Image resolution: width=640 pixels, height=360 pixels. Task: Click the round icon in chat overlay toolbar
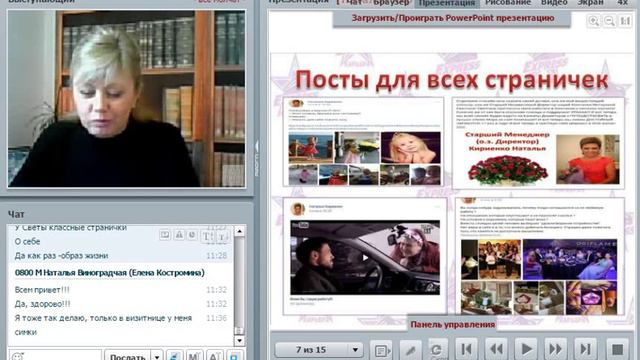pyautogui.click(x=192, y=235)
